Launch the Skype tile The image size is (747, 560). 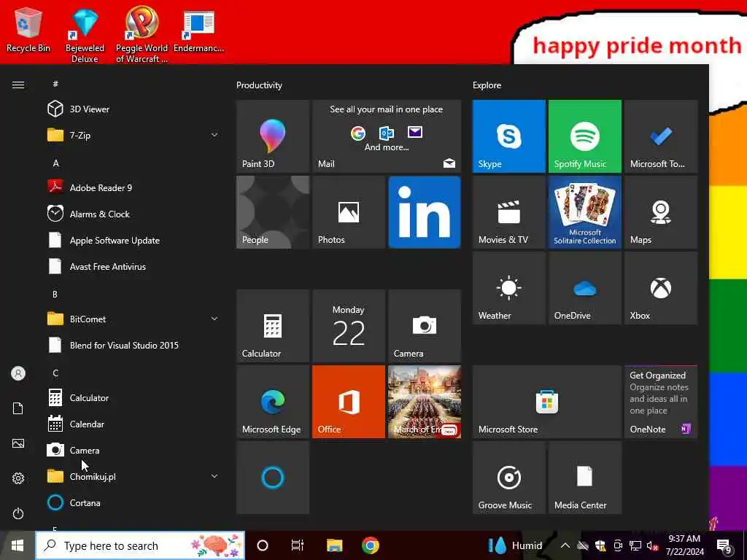[x=508, y=136]
